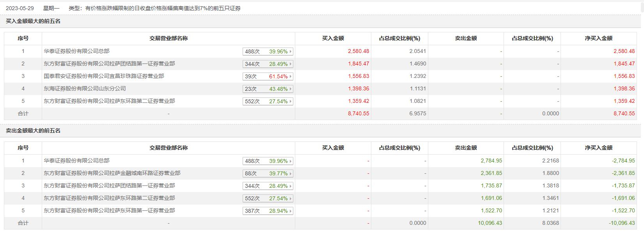Expand the 552次 badge in the buy table
The height and width of the screenshot is (233, 644).
[x=268, y=101]
